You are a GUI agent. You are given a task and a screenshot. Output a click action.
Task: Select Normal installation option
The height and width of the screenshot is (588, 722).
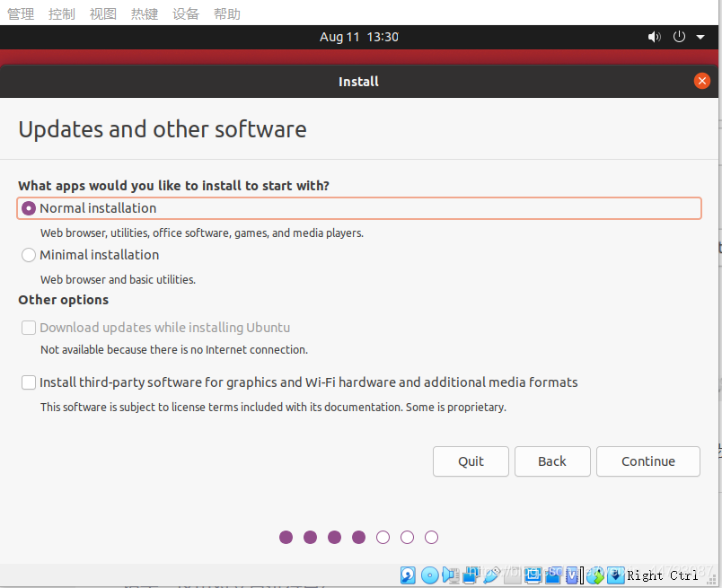tap(359, 208)
